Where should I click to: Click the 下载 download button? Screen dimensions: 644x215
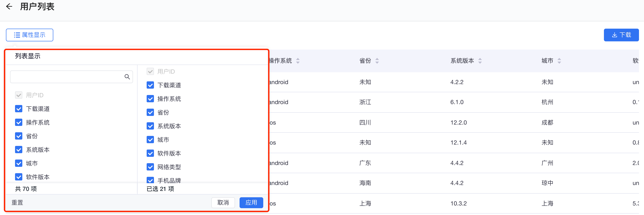(x=621, y=35)
